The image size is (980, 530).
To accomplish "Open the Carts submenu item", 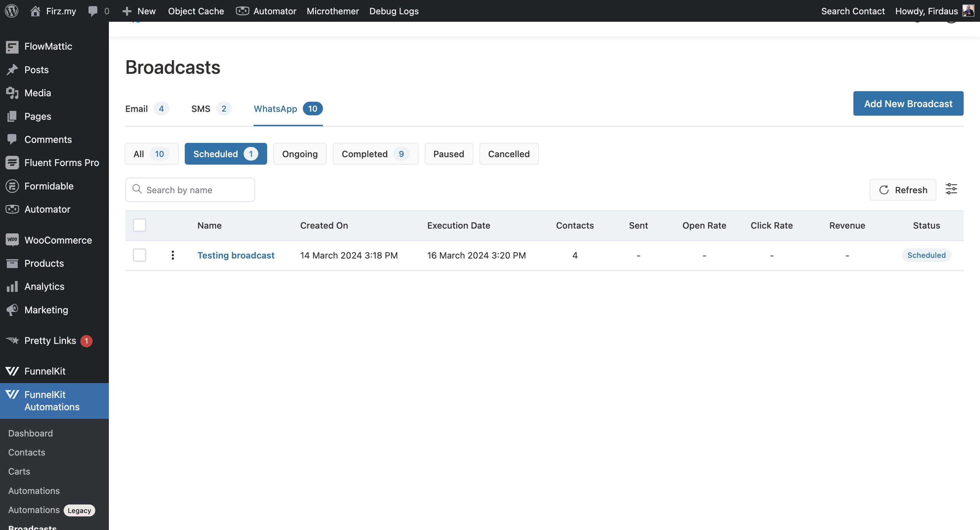I will click(x=19, y=471).
